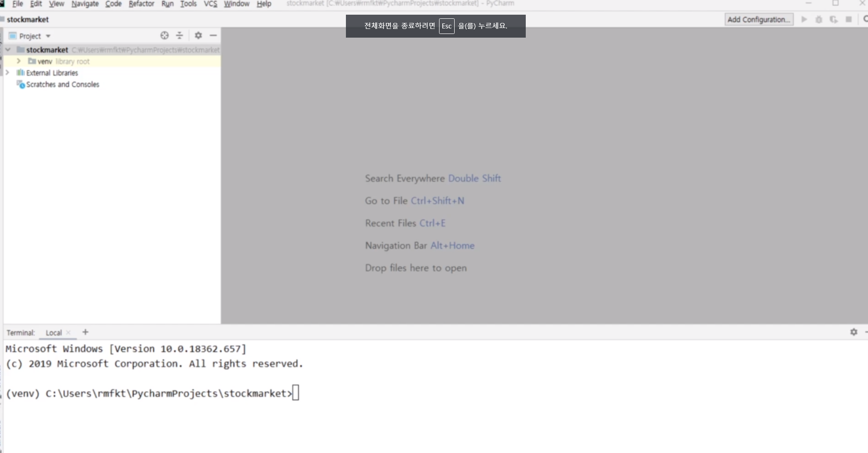868x453 pixels.
Task: Click the Stop square icon
Action: coord(849,19)
